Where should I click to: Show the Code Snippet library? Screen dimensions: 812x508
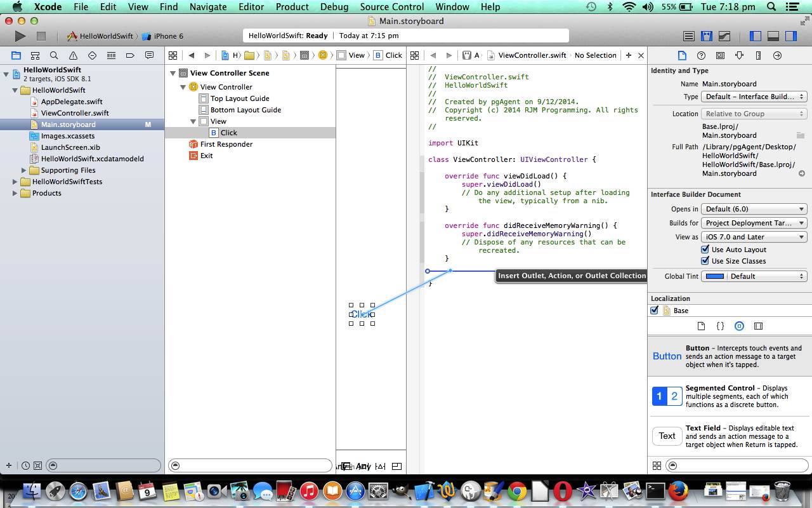click(720, 326)
